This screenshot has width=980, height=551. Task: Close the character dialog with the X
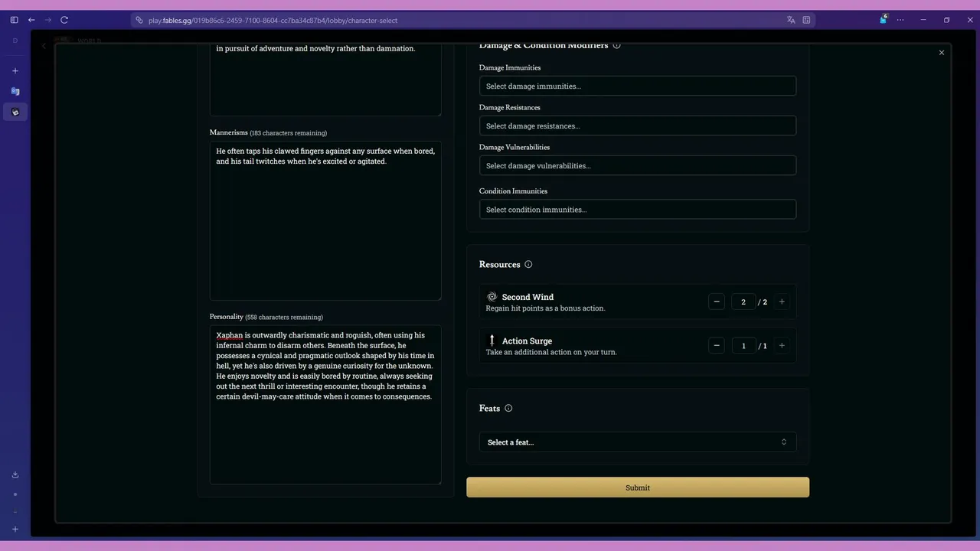pos(942,52)
